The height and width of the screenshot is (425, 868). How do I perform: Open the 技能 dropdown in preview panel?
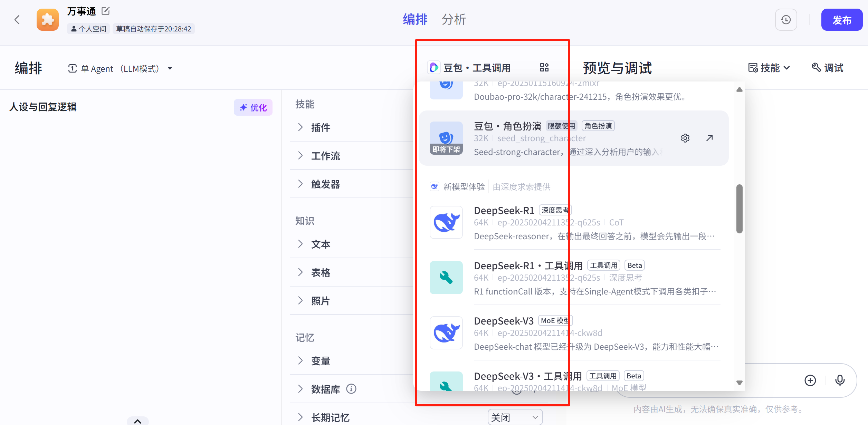[x=769, y=68]
